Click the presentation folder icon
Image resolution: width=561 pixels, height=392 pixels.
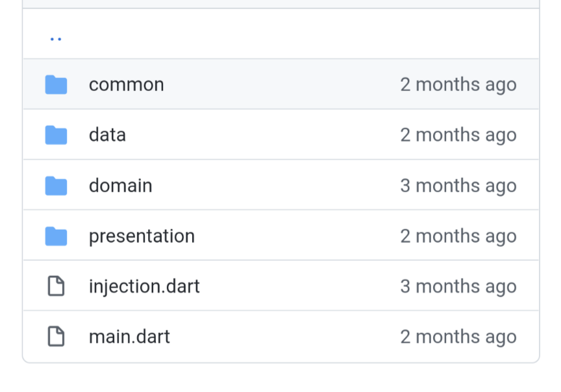click(x=56, y=236)
